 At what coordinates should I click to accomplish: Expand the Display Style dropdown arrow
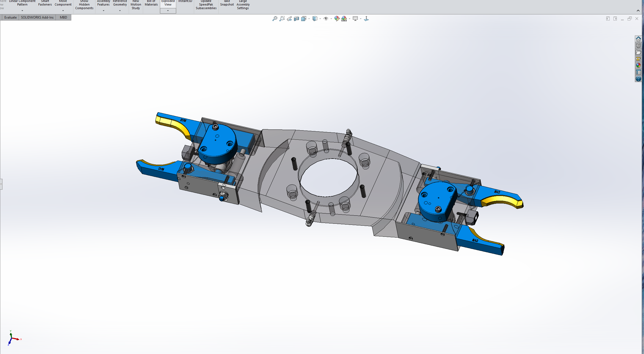pos(320,19)
